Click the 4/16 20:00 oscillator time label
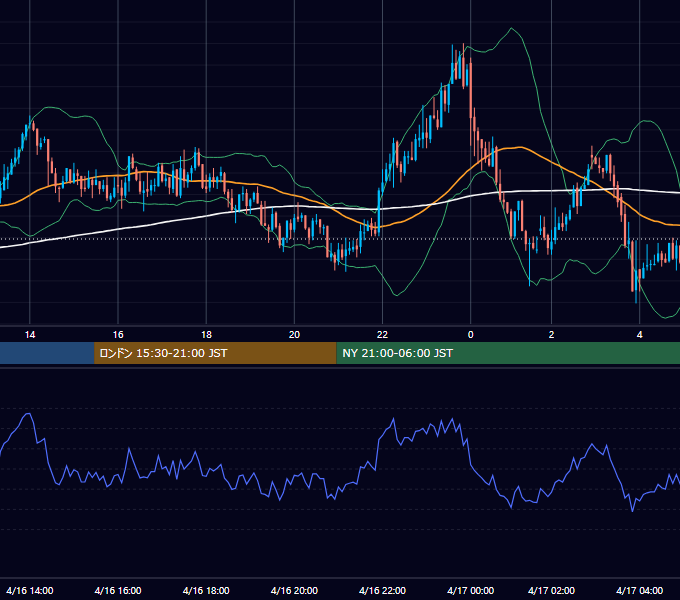This screenshot has height=600, width=680. click(294, 591)
